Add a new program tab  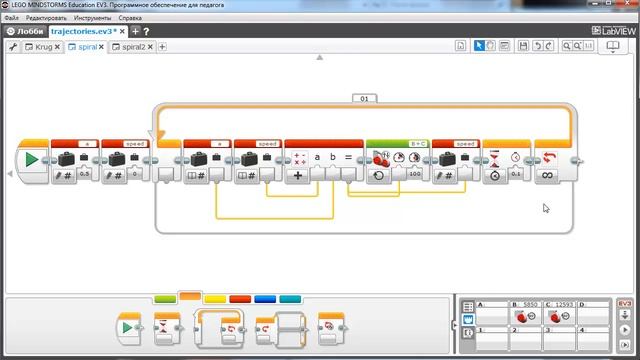(162, 47)
